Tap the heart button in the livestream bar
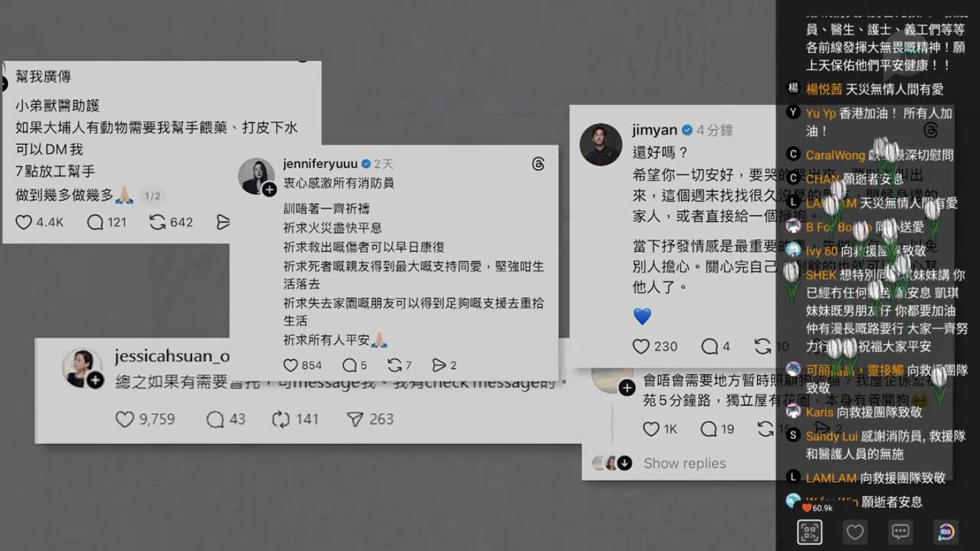The image size is (980, 551). pos(855,532)
